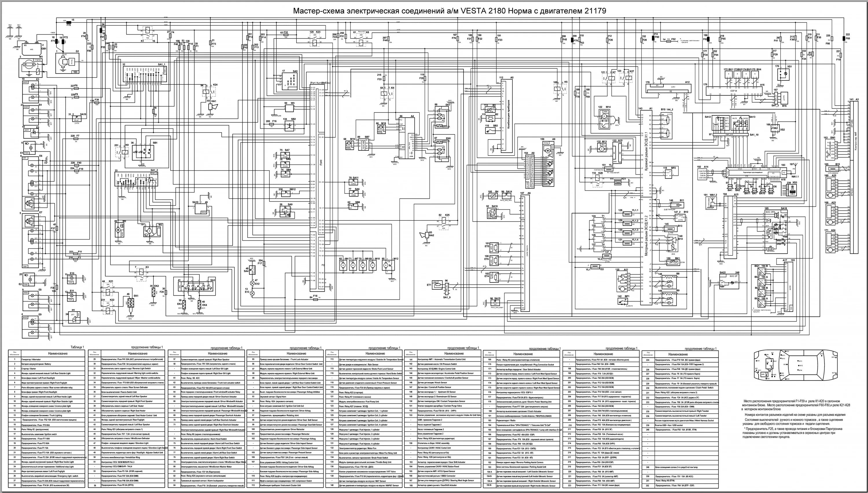This screenshot has width=868, height=493.
Task: Click the "WindScreen Wiper Motor" row
Action: click(206, 462)
